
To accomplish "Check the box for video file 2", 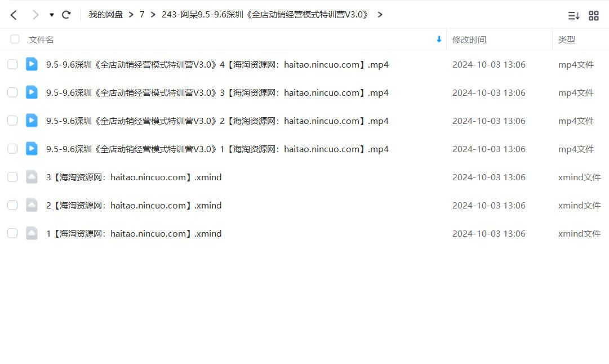I will click(x=12, y=121).
